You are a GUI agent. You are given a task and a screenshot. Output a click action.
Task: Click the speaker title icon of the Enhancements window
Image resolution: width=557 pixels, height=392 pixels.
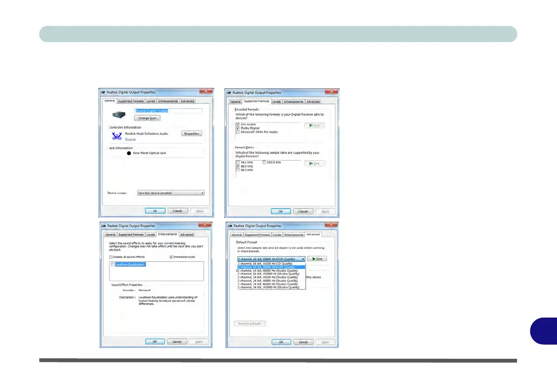(104, 226)
